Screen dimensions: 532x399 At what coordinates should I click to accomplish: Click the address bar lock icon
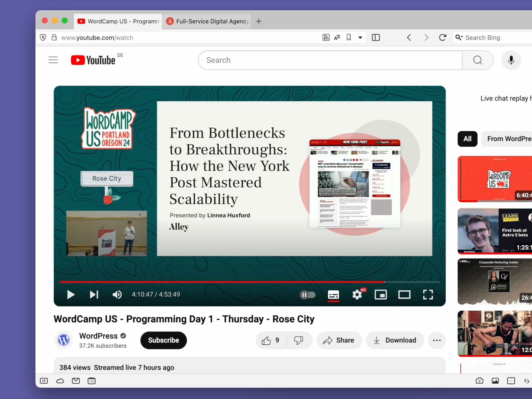click(54, 37)
